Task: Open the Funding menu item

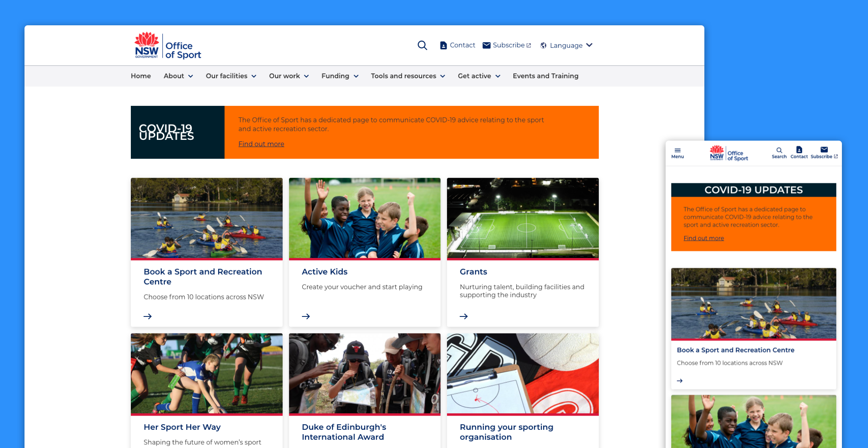Action: click(335, 76)
